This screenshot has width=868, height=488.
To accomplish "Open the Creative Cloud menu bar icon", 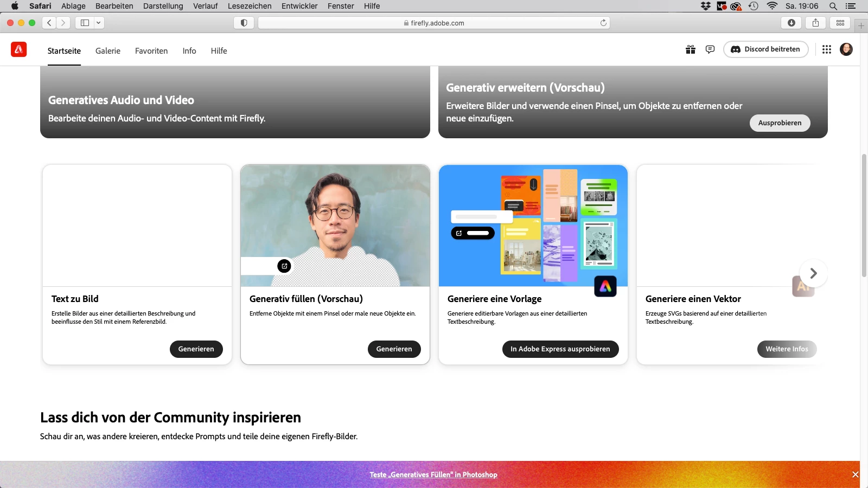I will click(736, 6).
